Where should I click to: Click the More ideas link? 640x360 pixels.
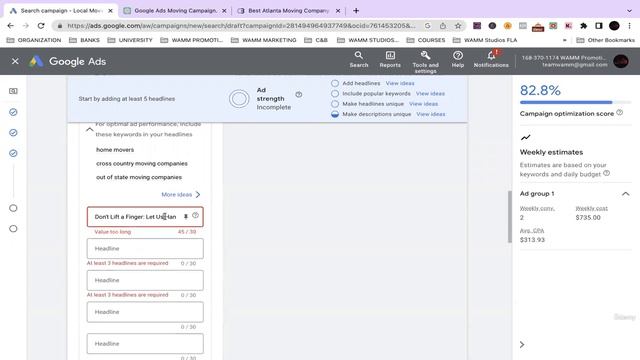[x=176, y=194]
